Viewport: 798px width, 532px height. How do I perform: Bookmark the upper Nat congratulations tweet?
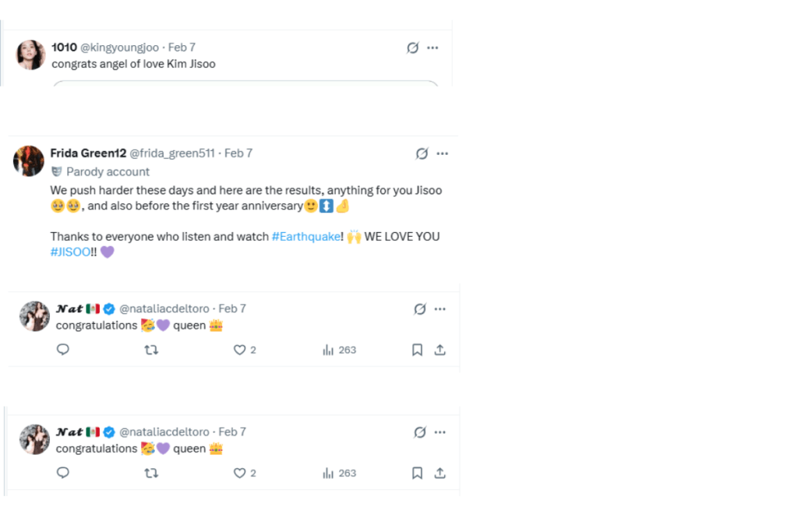[x=417, y=350]
